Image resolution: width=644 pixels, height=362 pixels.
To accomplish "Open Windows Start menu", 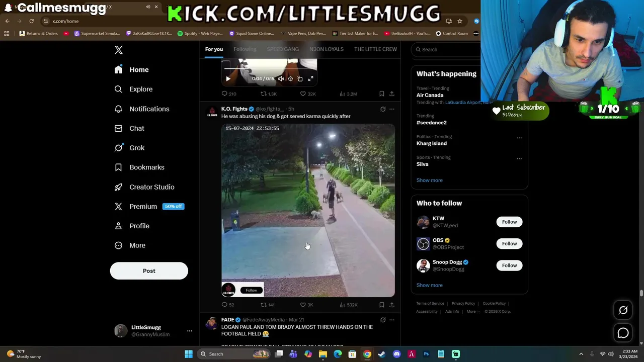I will [189, 354].
